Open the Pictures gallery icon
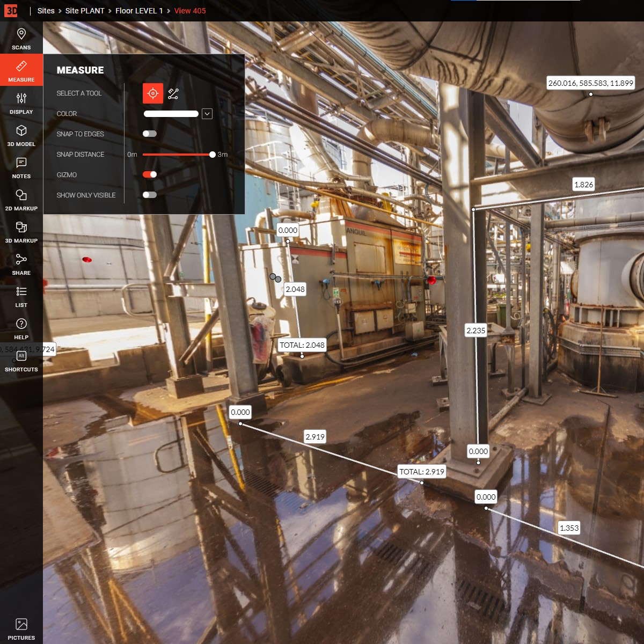Viewport: 644px width, 644px height. pos(21,628)
